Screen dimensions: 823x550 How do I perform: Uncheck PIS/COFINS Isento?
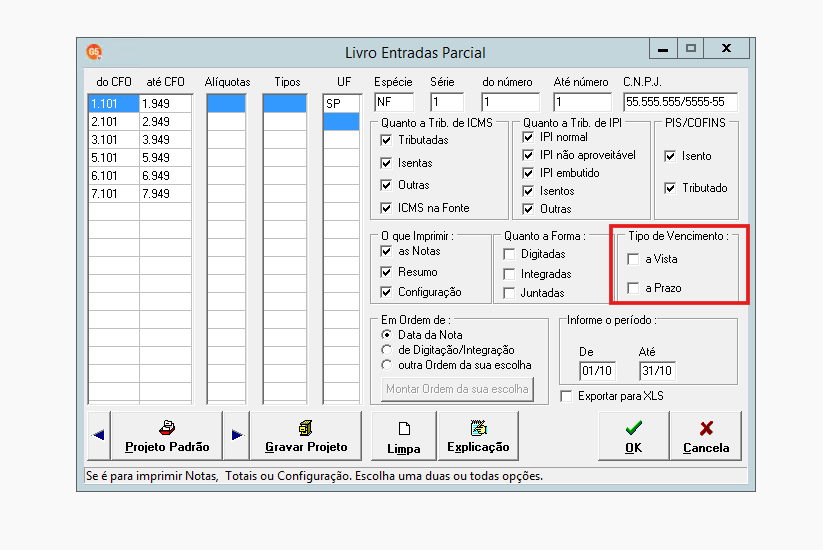(670, 156)
